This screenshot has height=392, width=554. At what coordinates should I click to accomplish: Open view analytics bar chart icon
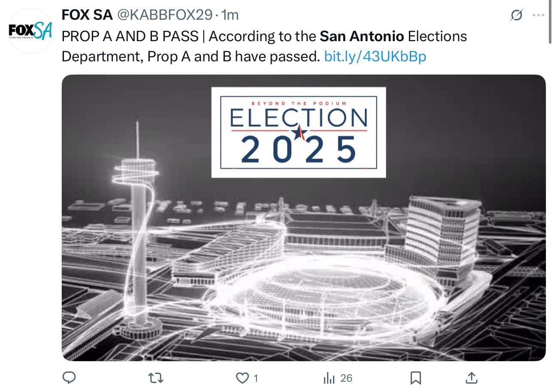click(329, 378)
